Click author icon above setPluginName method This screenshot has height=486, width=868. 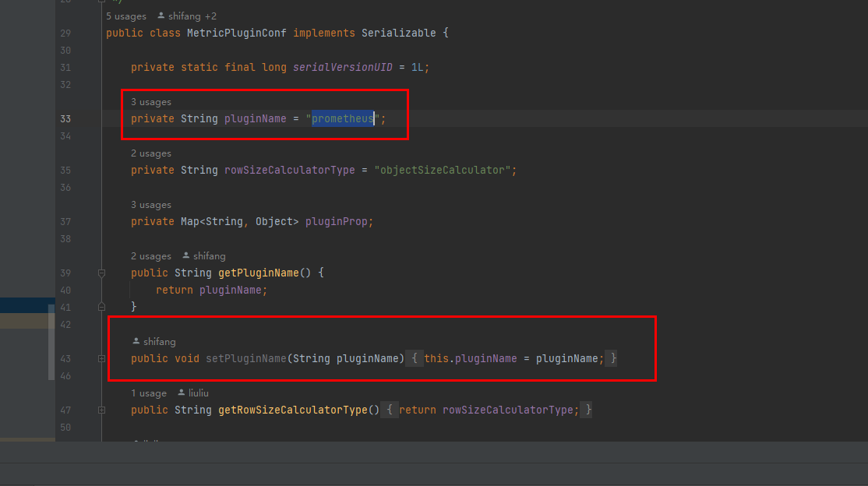(x=136, y=342)
